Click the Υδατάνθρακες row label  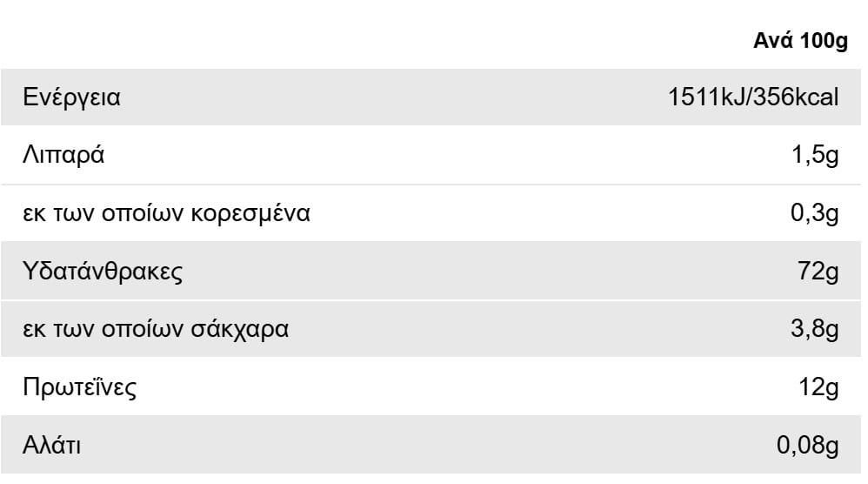pyautogui.click(x=103, y=272)
